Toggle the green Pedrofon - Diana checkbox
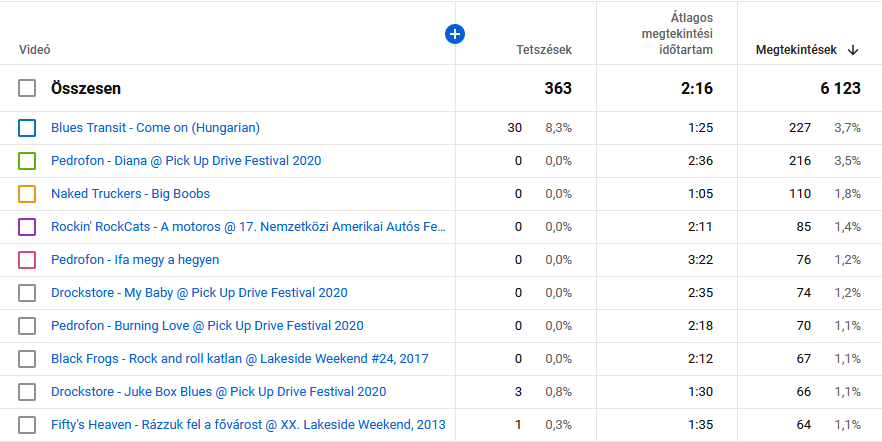882x442 pixels. 27,161
